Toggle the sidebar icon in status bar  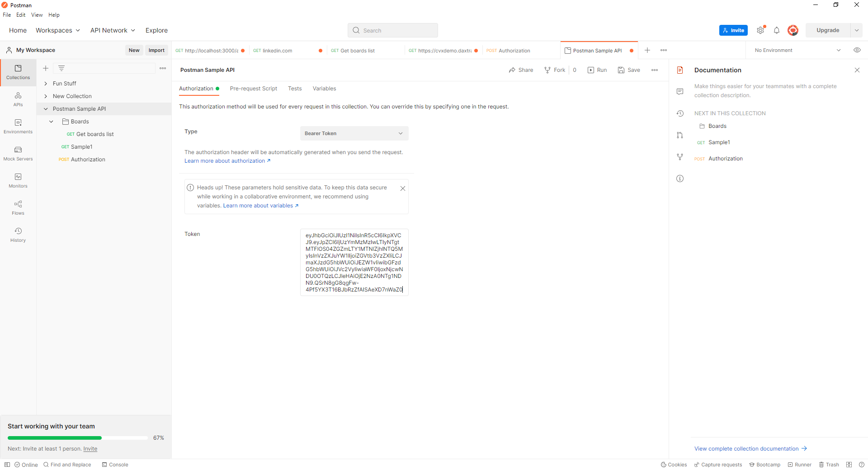[x=7, y=465]
